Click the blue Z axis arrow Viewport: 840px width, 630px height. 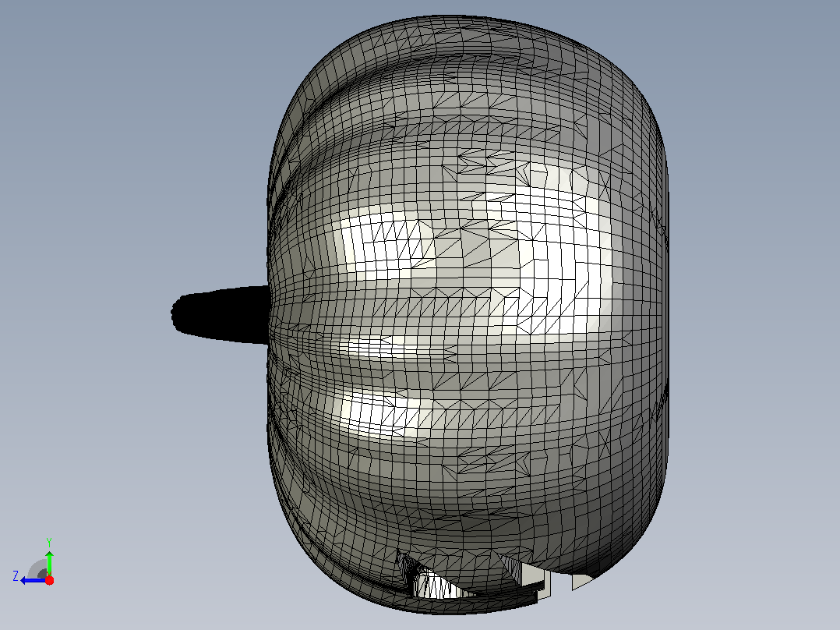32,580
